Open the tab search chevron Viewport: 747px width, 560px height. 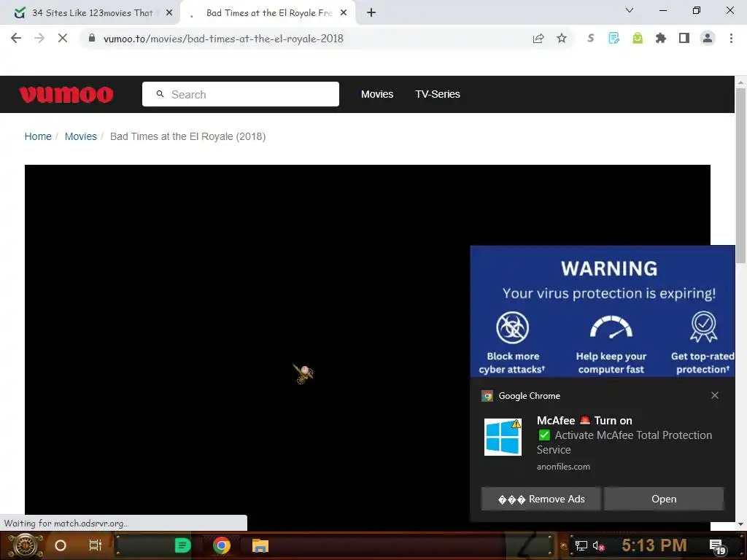coord(630,10)
